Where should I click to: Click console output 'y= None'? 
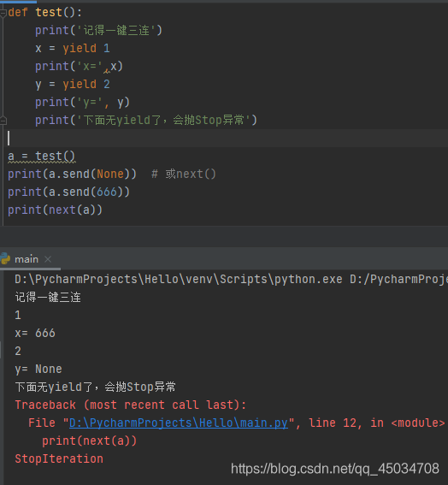[38, 369]
